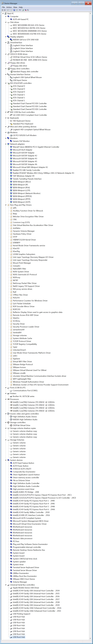Click the Printers category icon
Viewport: 93px width, 644px height.
pyautogui.click(x=8, y=393)
